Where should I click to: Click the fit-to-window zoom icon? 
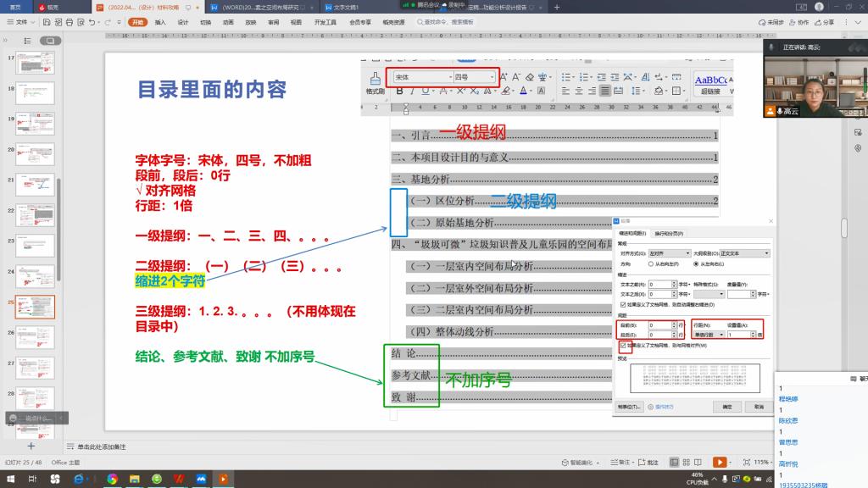point(747,462)
